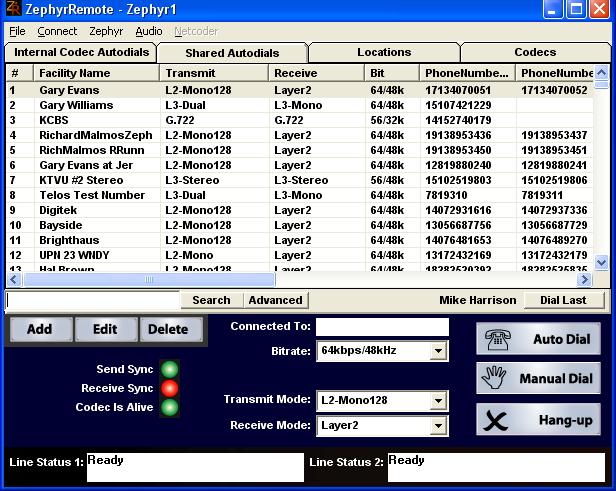Screen dimensions: 616x491
Task: Open the Codecs tab
Action: click(x=535, y=52)
